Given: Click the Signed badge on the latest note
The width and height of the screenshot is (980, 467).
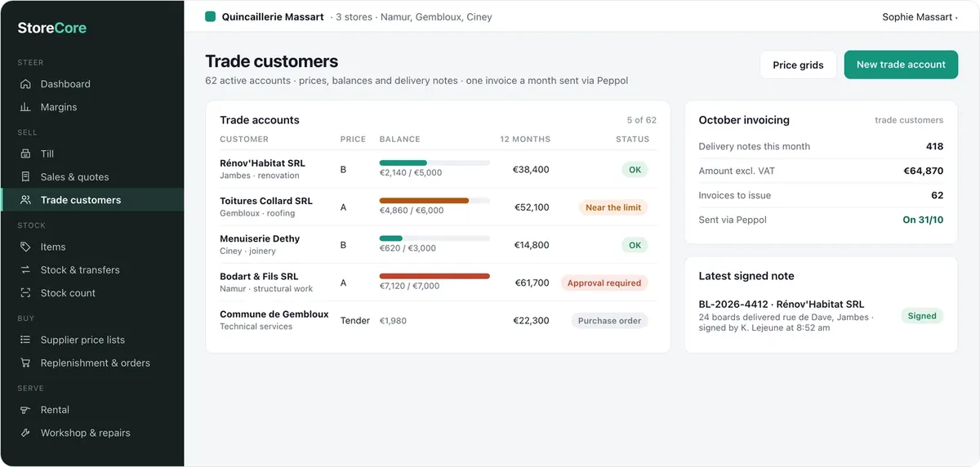Looking at the screenshot, I should (922, 316).
